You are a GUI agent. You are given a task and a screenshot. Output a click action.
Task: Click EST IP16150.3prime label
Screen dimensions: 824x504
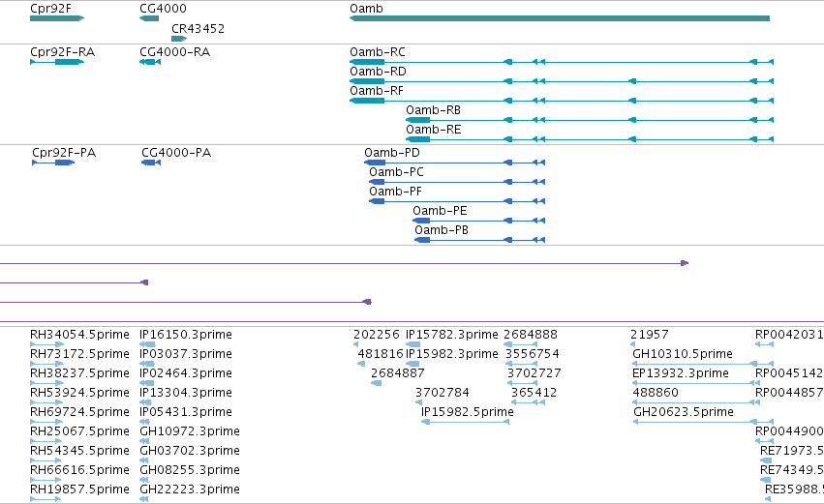186,335
